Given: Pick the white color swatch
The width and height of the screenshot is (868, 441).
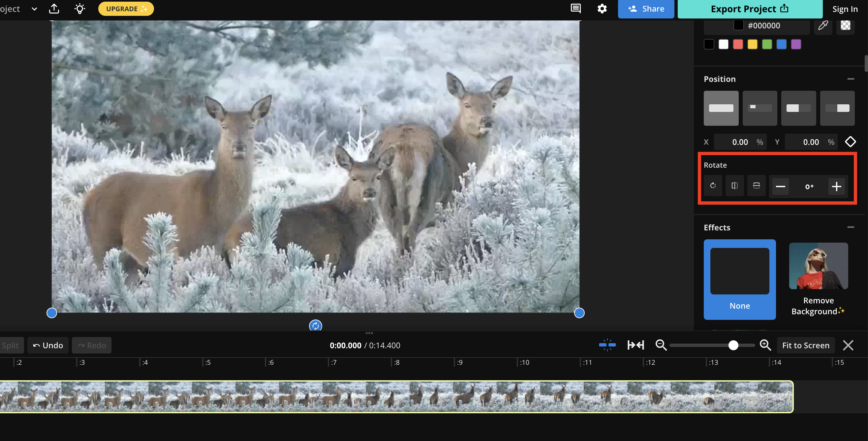Looking at the screenshot, I should coord(724,44).
